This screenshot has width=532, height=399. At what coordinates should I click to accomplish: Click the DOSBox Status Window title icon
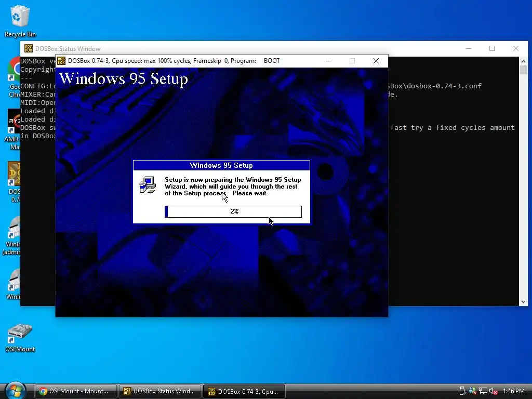pyautogui.click(x=29, y=48)
